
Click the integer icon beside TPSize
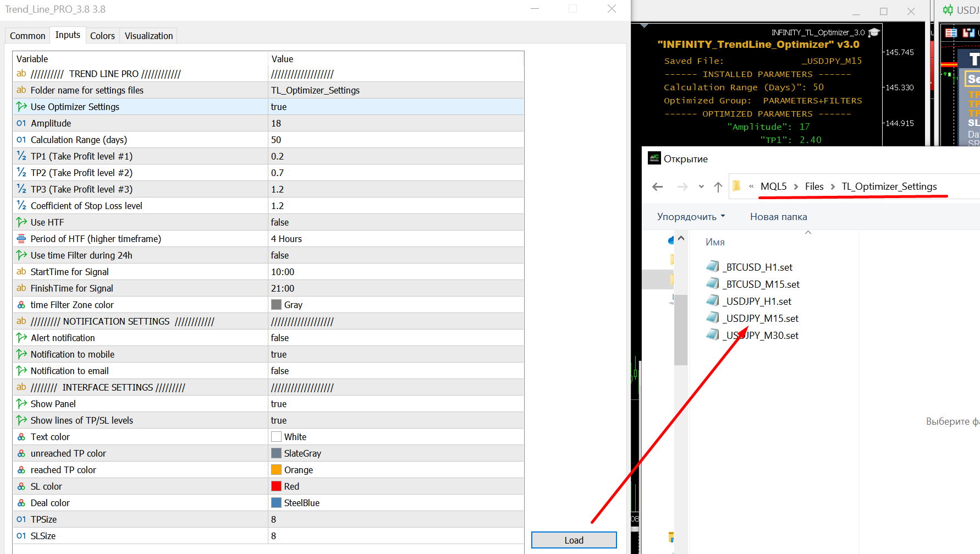21,519
